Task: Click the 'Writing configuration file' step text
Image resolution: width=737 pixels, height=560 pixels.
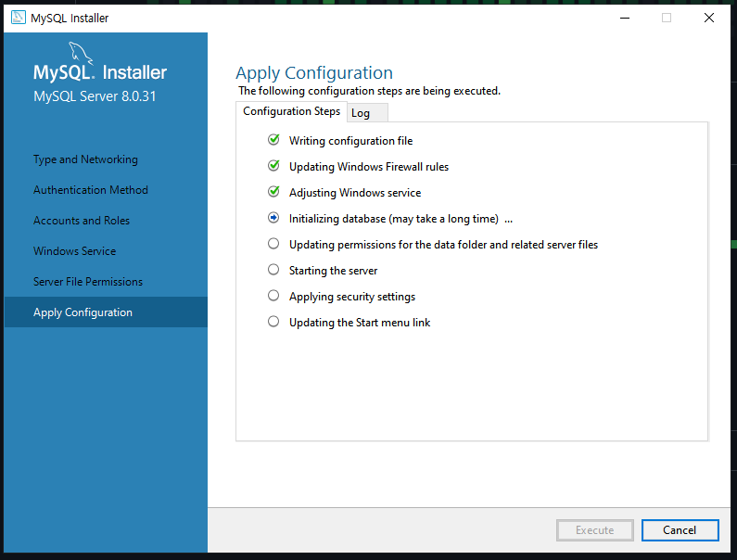Action: [x=350, y=141]
